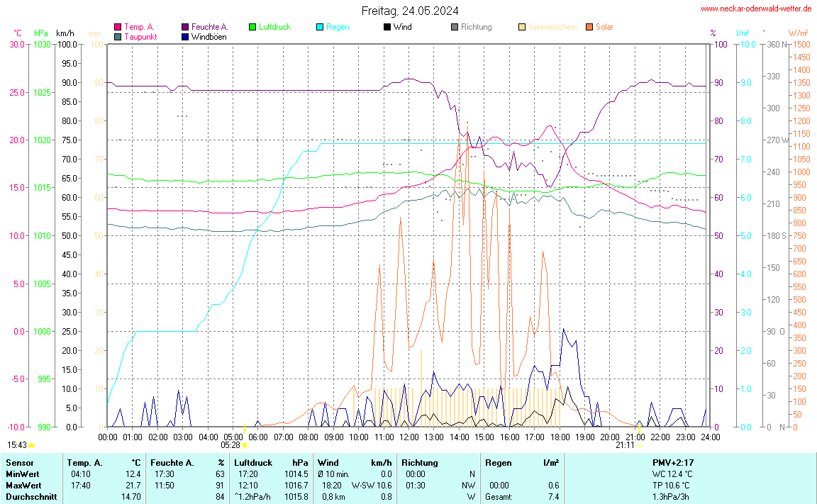
Task: Click the cyan Regen legend square
Action: (x=320, y=28)
